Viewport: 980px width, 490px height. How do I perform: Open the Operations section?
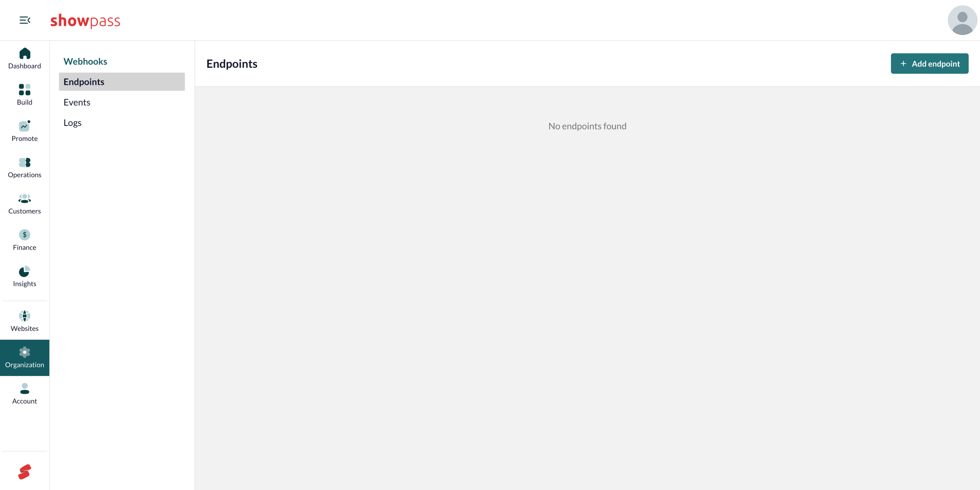coord(25,167)
